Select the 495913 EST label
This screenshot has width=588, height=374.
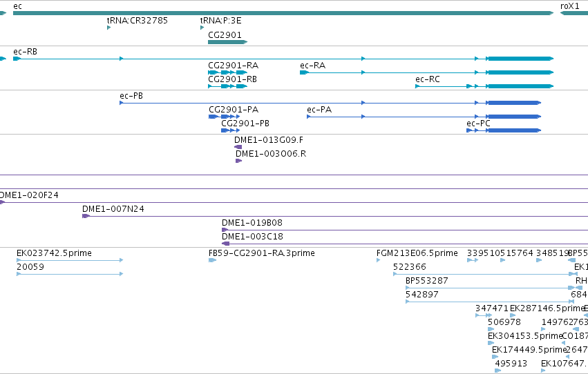[511, 364]
